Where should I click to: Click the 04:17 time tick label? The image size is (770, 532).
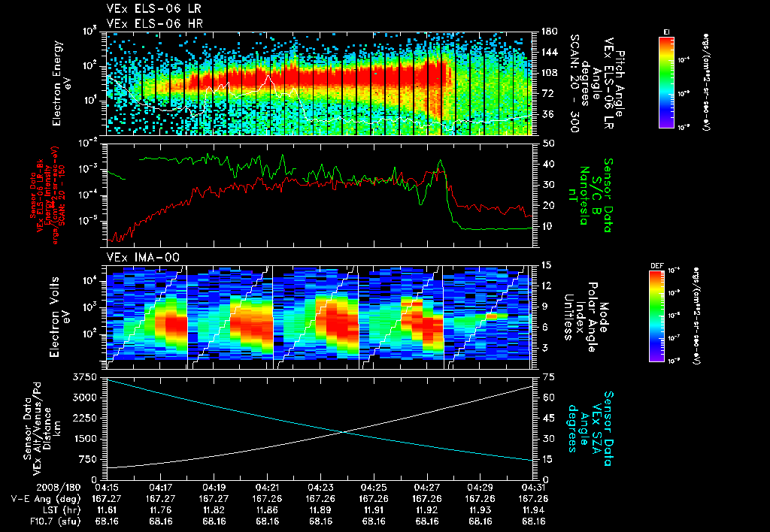coord(160,488)
